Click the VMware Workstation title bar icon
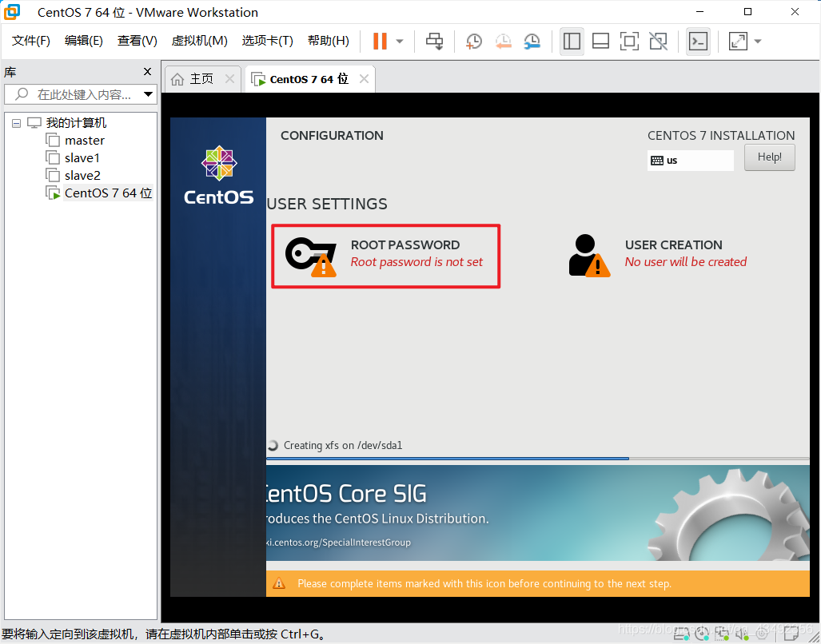This screenshot has width=821, height=644. [11, 11]
